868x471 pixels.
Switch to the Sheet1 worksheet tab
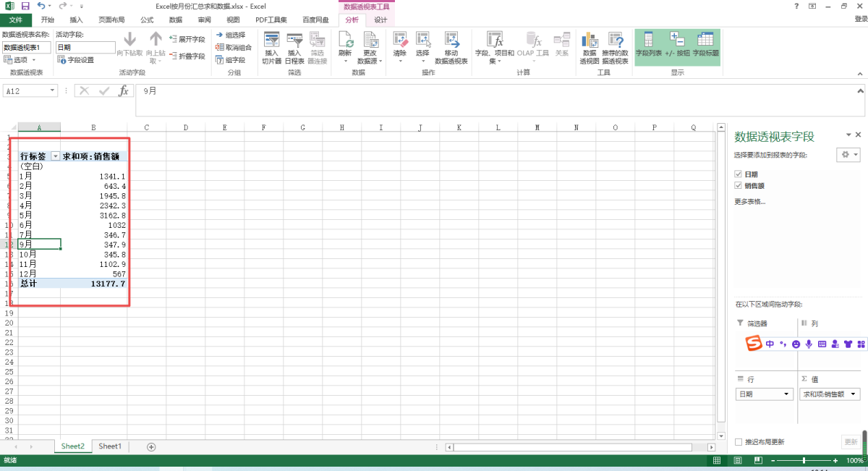click(x=110, y=446)
